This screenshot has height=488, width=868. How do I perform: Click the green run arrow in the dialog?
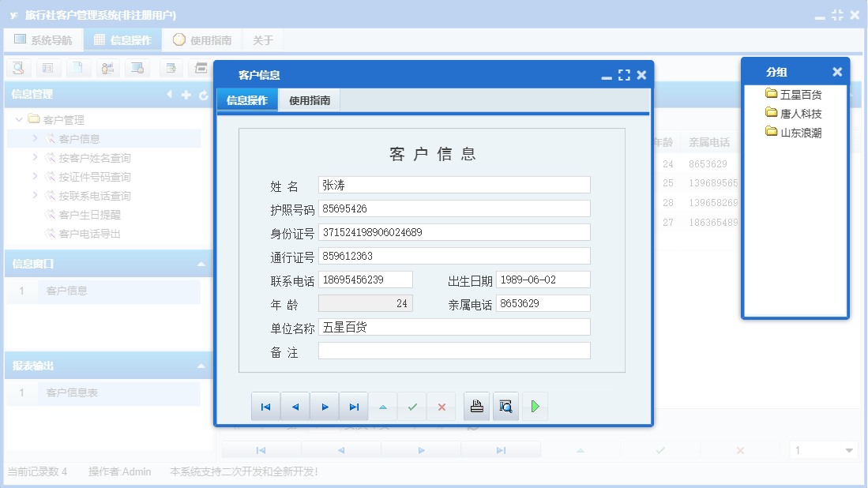click(535, 406)
